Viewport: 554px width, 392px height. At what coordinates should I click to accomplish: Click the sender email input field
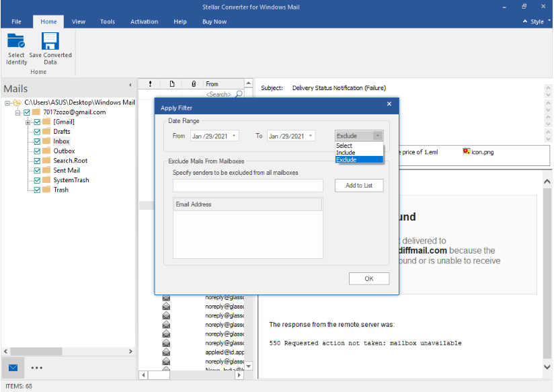pos(247,186)
